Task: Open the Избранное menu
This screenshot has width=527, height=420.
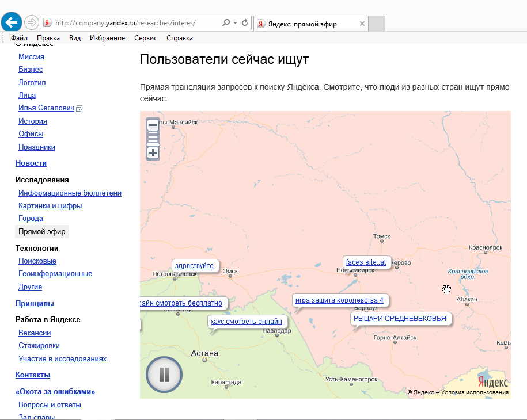Action: point(107,38)
